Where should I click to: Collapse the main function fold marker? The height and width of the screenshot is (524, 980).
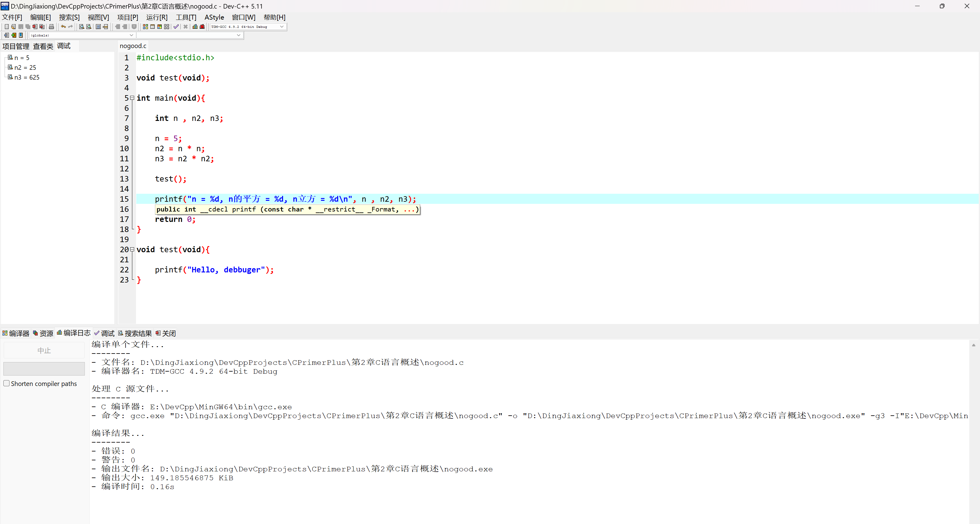tap(132, 98)
